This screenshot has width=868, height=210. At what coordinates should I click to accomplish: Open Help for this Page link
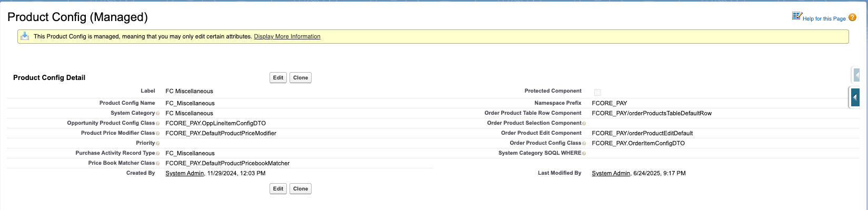[824, 19]
